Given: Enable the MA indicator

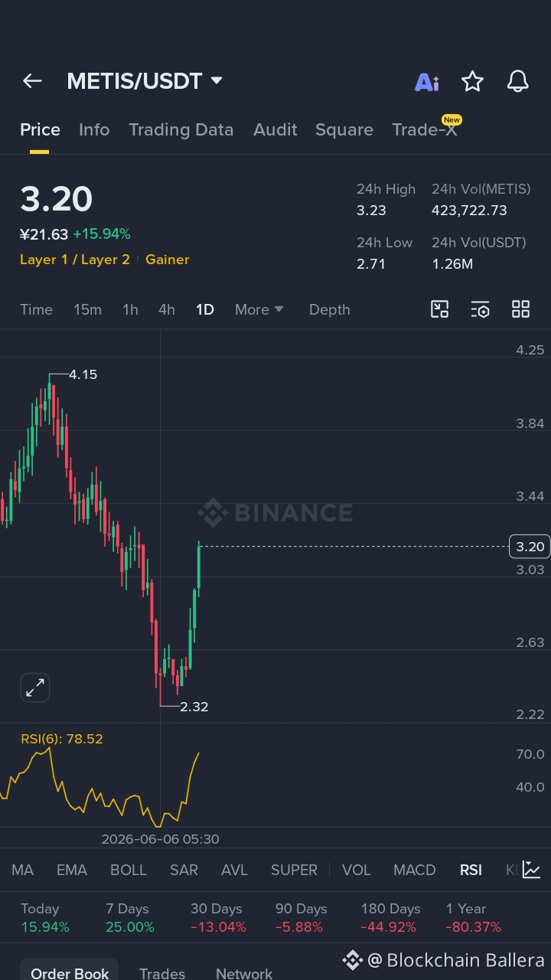Looking at the screenshot, I should 23,870.
